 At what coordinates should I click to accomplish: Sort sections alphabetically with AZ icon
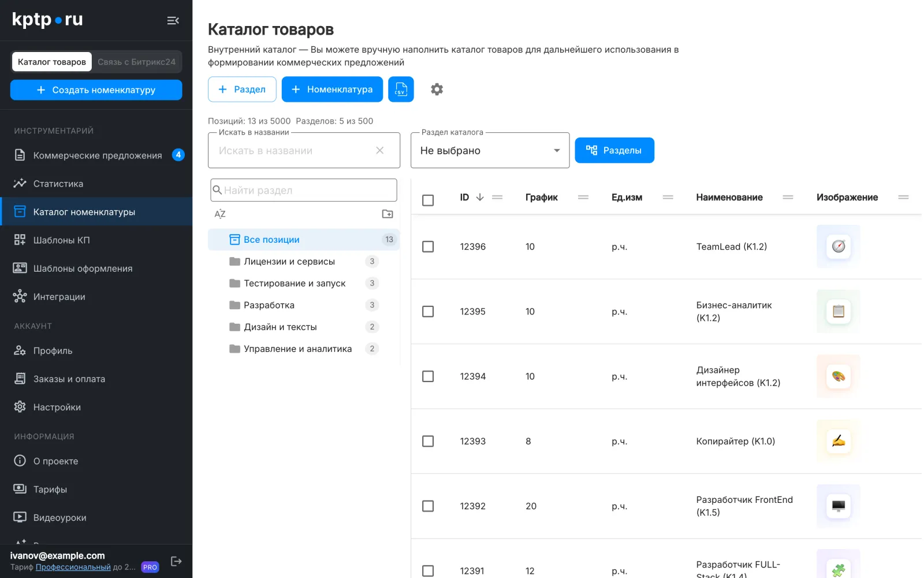[220, 214]
